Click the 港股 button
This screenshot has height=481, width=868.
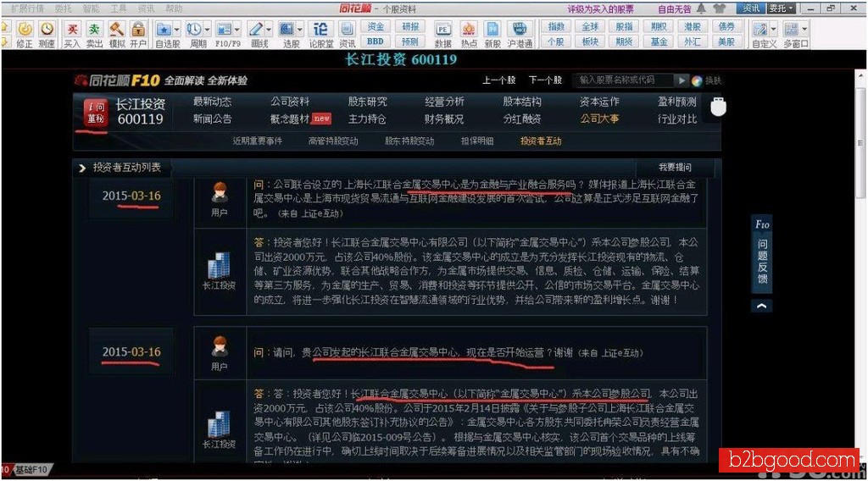[x=692, y=26]
